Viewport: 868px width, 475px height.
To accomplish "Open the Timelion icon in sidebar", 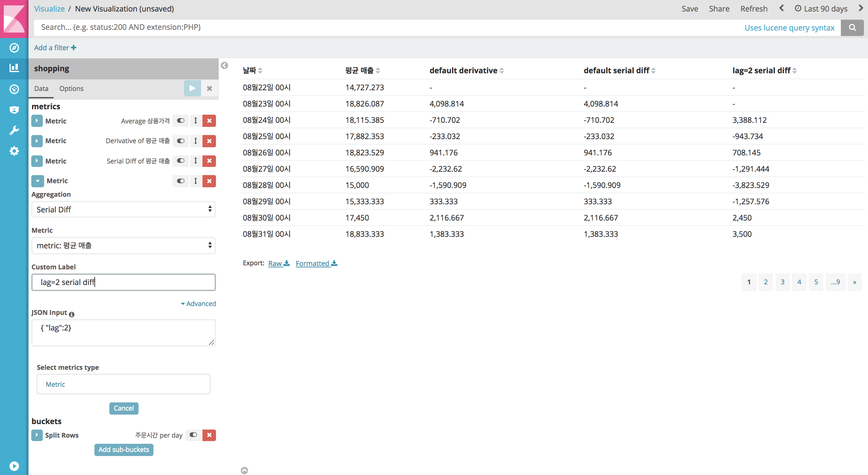I will pyautogui.click(x=14, y=110).
